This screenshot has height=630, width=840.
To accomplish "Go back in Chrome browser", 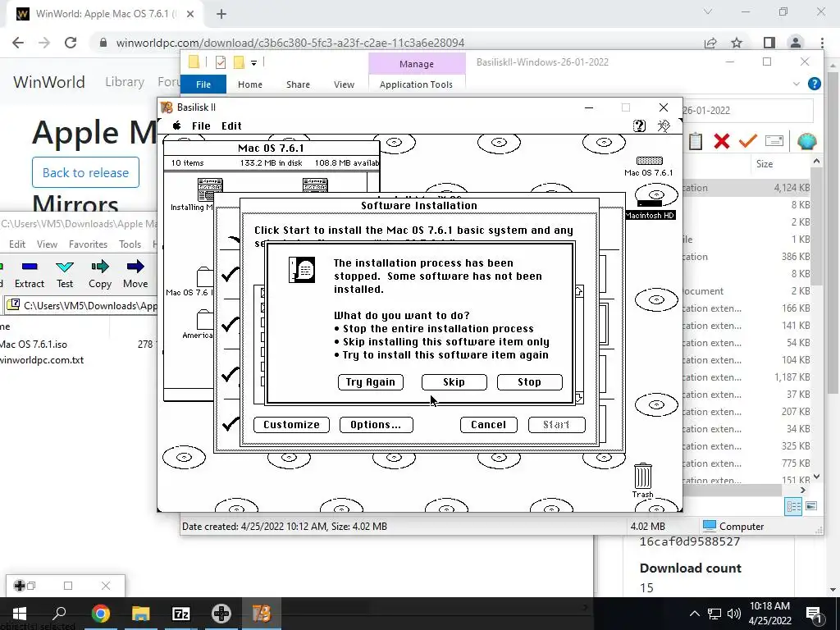I will [x=18, y=43].
